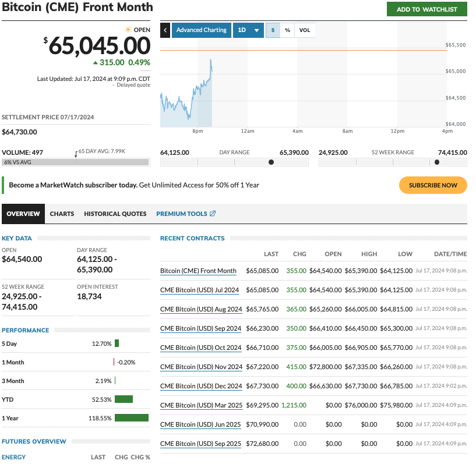Open the CME Bitcoin (USD) Dec 2024 contract

(202, 385)
